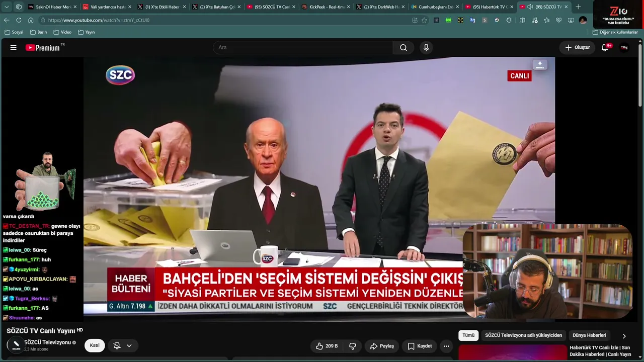Viewport: 644px width, 362px height.
Task: Open the browser favorites list icon
Action: coord(546,20)
